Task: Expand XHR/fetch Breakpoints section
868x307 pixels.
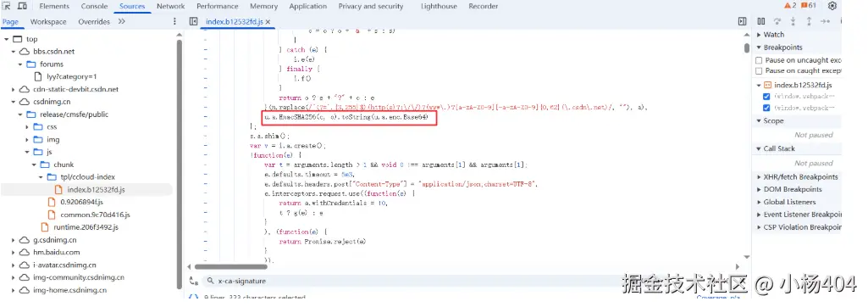Action: [759, 176]
